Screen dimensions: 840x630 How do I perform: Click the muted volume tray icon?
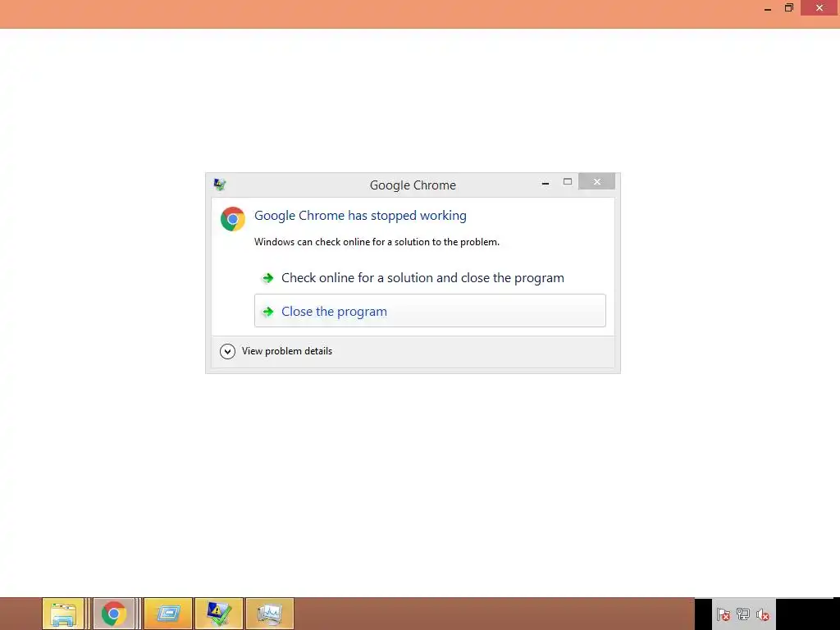[x=763, y=614]
